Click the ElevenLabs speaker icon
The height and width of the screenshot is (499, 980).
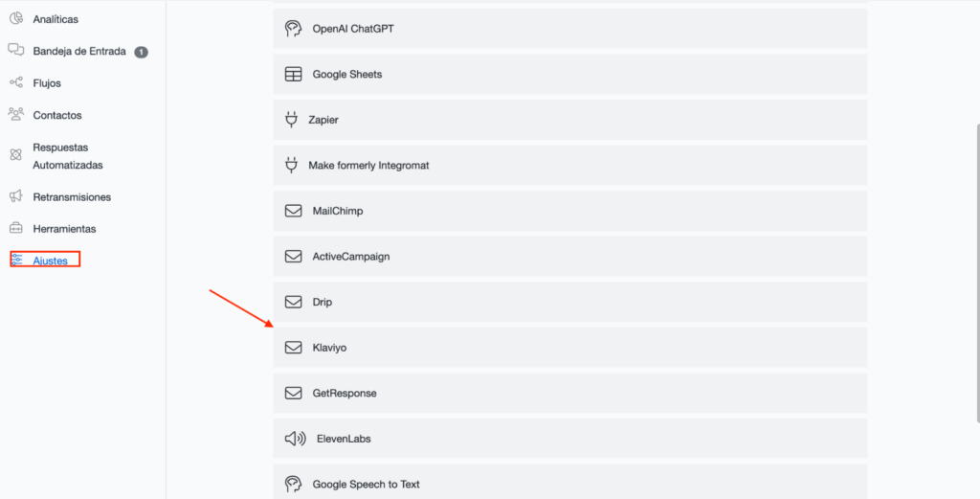pos(296,439)
